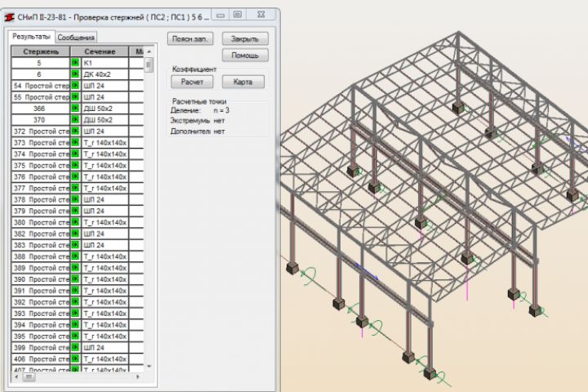Select the rod cell numbered 366
This screenshot has height=392, width=588.
pyautogui.click(x=41, y=108)
